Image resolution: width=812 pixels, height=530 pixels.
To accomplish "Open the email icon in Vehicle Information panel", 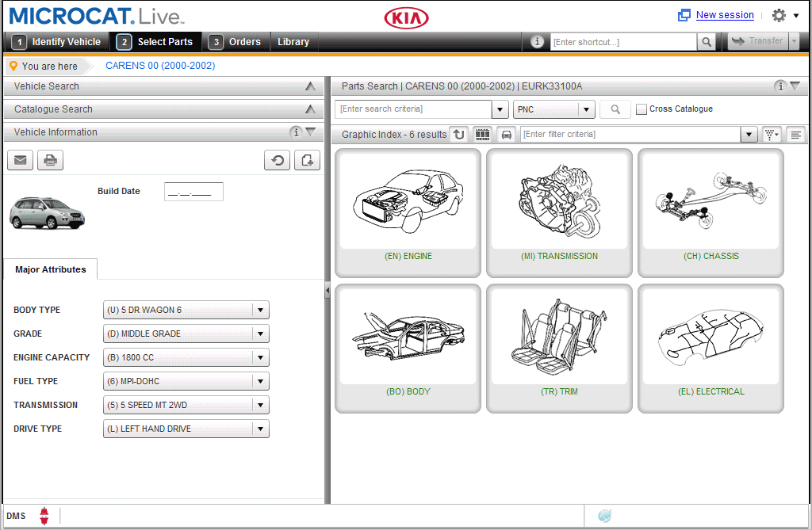I will pos(19,159).
